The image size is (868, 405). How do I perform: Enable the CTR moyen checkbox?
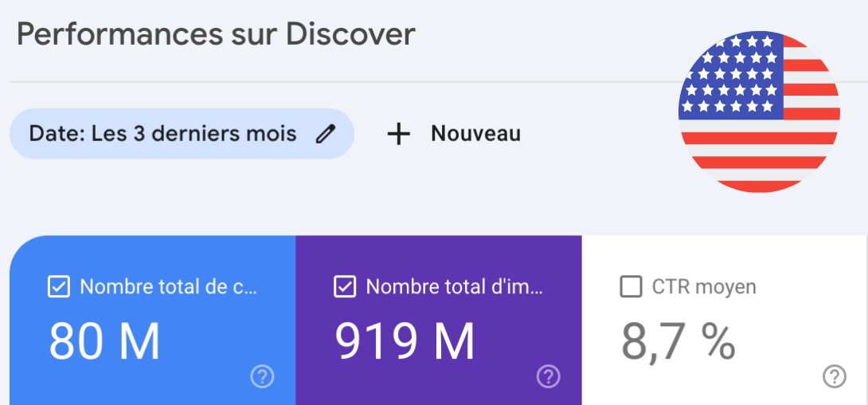pyautogui.click(x=631, y=287)
